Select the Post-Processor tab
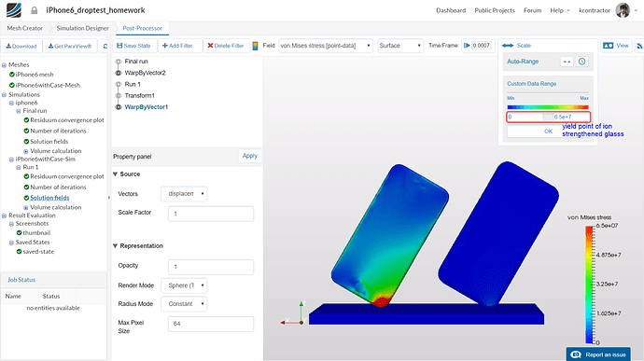644x361 pixels. pos(142,28)
